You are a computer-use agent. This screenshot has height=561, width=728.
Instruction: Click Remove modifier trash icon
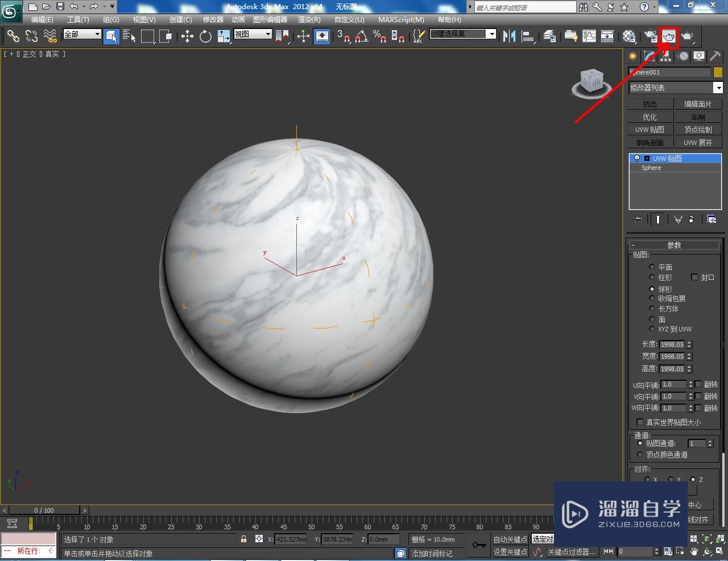(692, 219)
